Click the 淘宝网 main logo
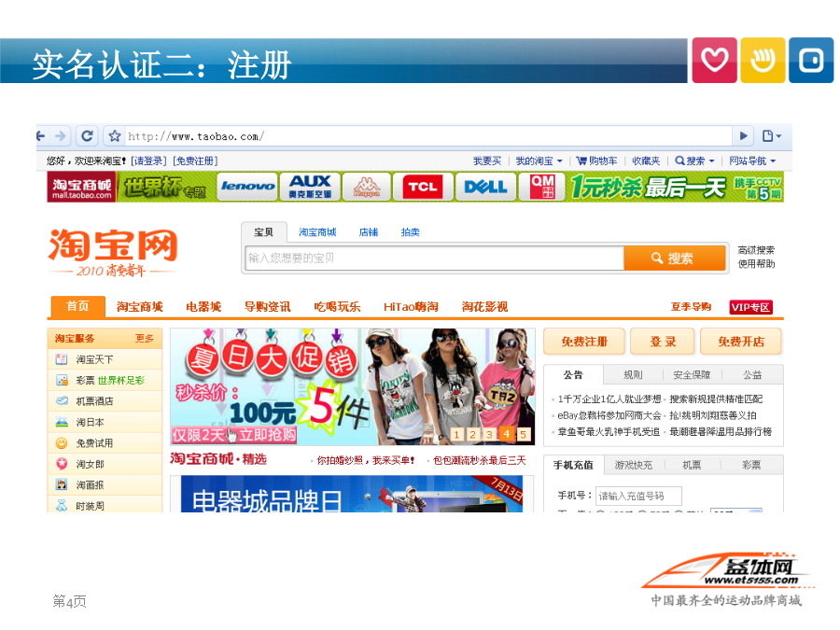Image resolution: width=840 pixels, height=630 pixels. point(113,252)
